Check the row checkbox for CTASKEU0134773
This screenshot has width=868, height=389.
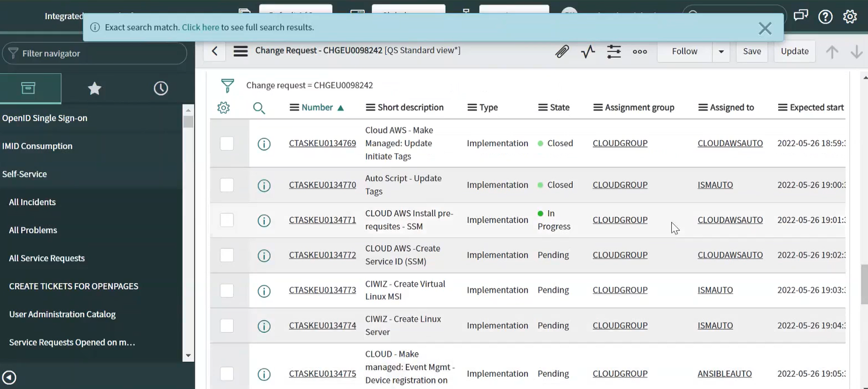coord(226,290)
